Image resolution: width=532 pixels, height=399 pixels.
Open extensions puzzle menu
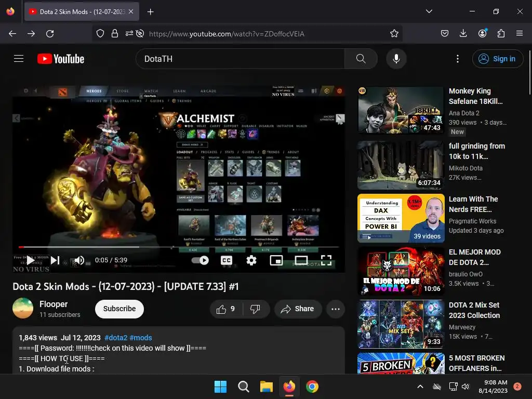501,33
